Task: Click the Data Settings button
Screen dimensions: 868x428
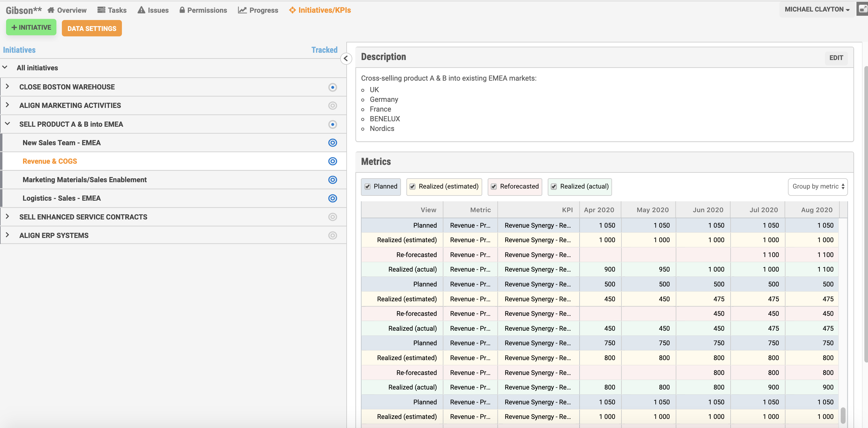Action: [x=92, y=28]
